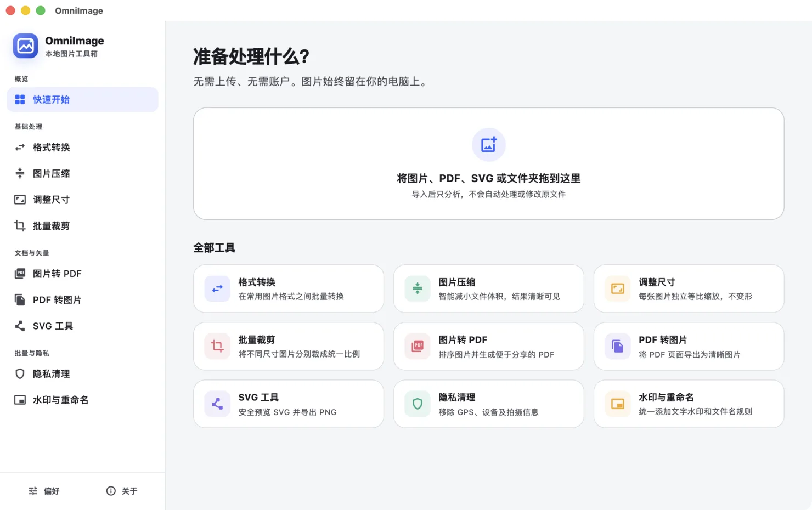Click the purple nodes icon on SVG 工具 card
Viewport: 812px width, 510px height.
click(x=217, y=404)
